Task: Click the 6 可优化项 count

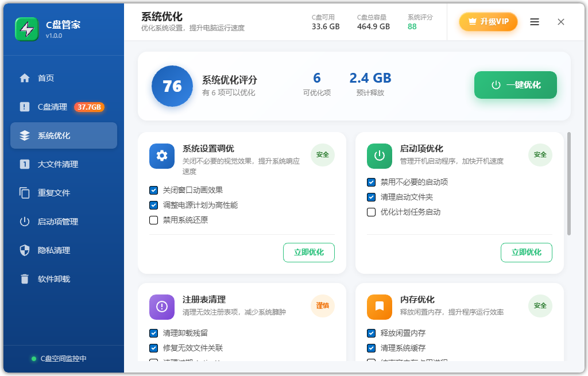Action: tap(317, 78)
